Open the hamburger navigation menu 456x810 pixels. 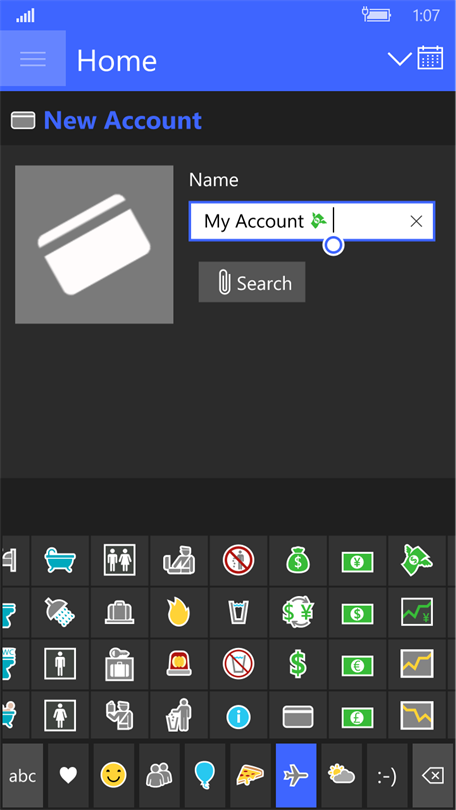click(33, 58)
